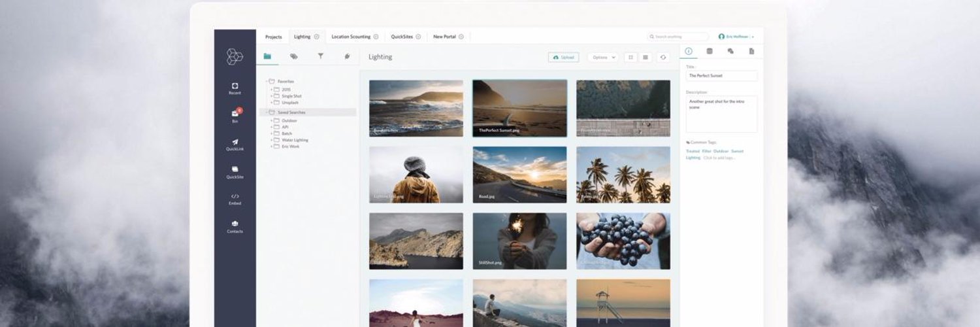Expand the Unsplash folder
The width and height of the screenshot is (980, 327).
click(272, 103)
